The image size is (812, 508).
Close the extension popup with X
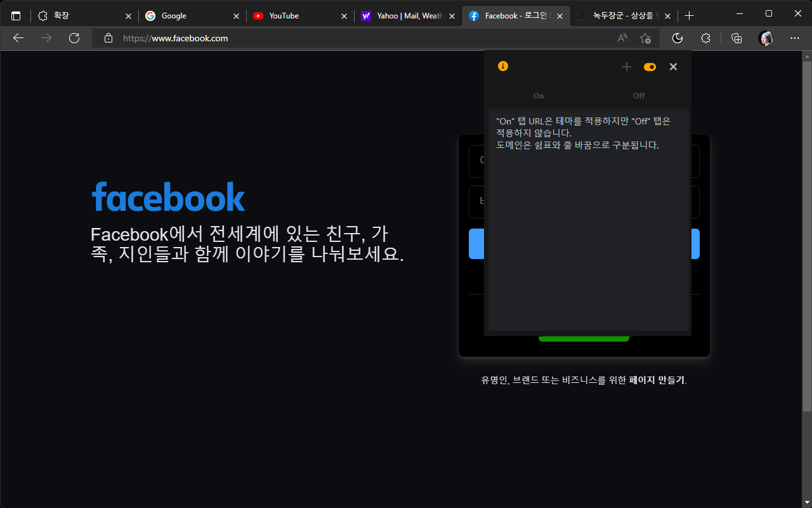(x=673, y=67)
